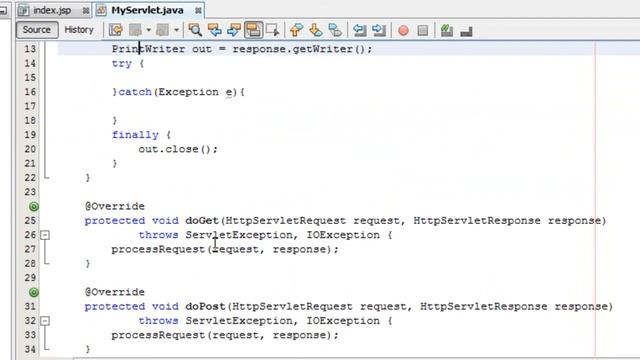Jump to Next Bookmark icon

click(316, 30)
